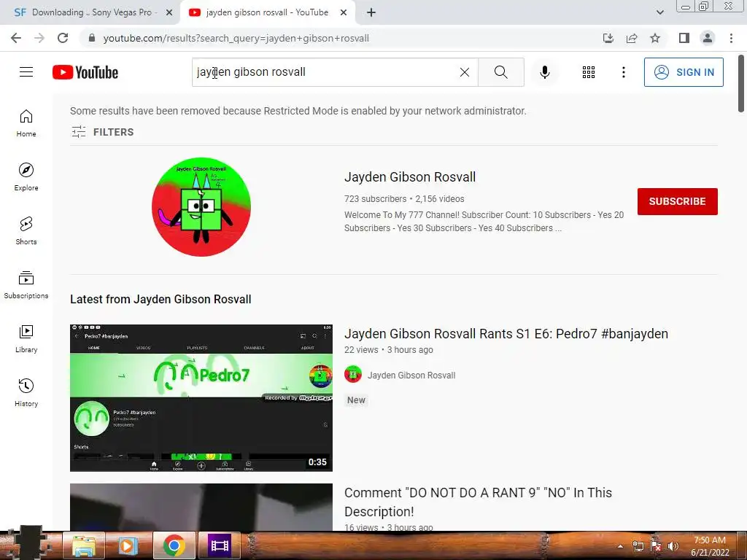This screenshot has width=747, height=560.
Task: Start voice search with the microphone
Action: click(544, 72)
